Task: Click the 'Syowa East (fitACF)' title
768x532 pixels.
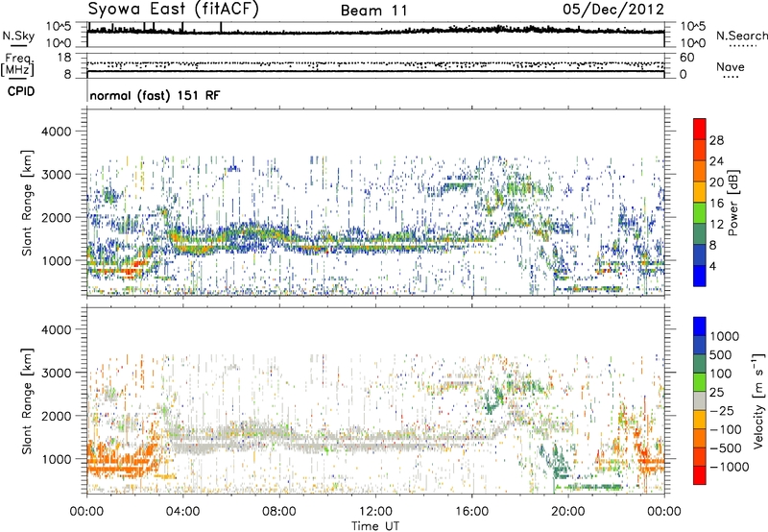Action: coord(173,10)
